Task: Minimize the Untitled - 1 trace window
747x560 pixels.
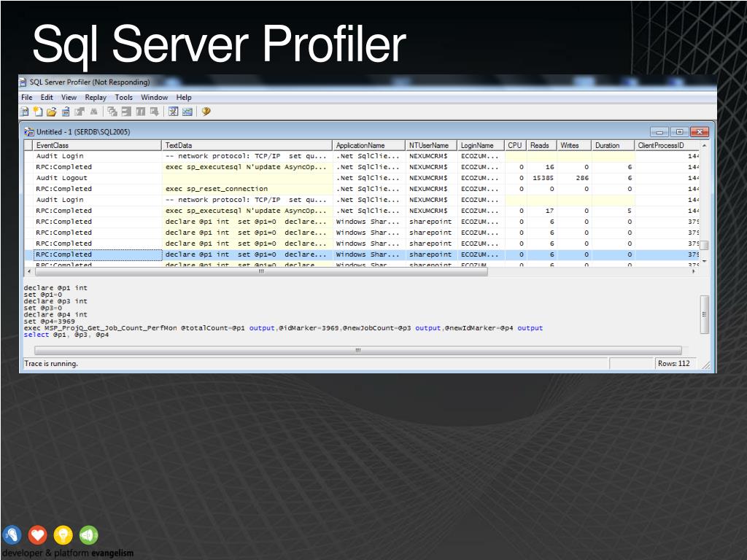Action: pos(659,132)
